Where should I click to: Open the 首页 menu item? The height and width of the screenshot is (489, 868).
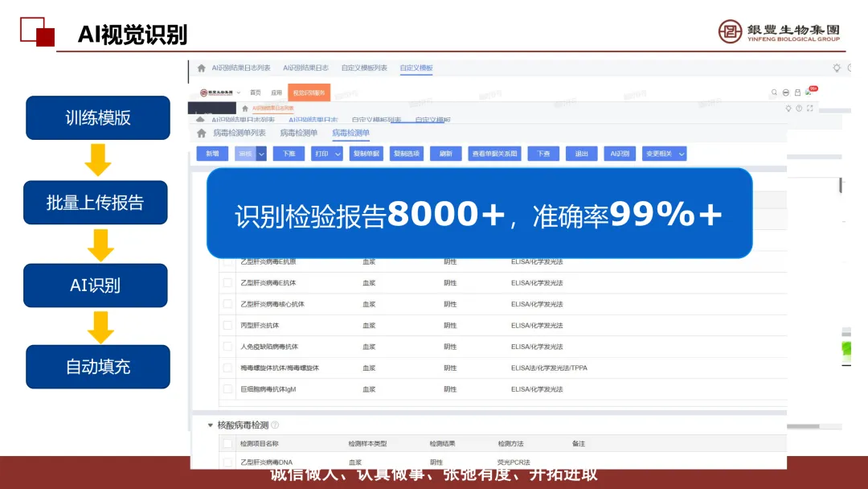pyautogui.click(x=256, y=92)
